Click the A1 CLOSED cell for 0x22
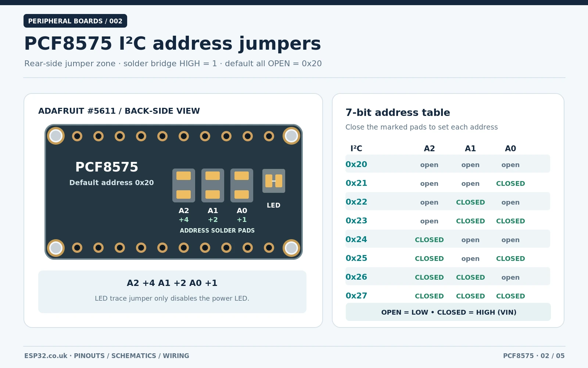 [470, 202]
